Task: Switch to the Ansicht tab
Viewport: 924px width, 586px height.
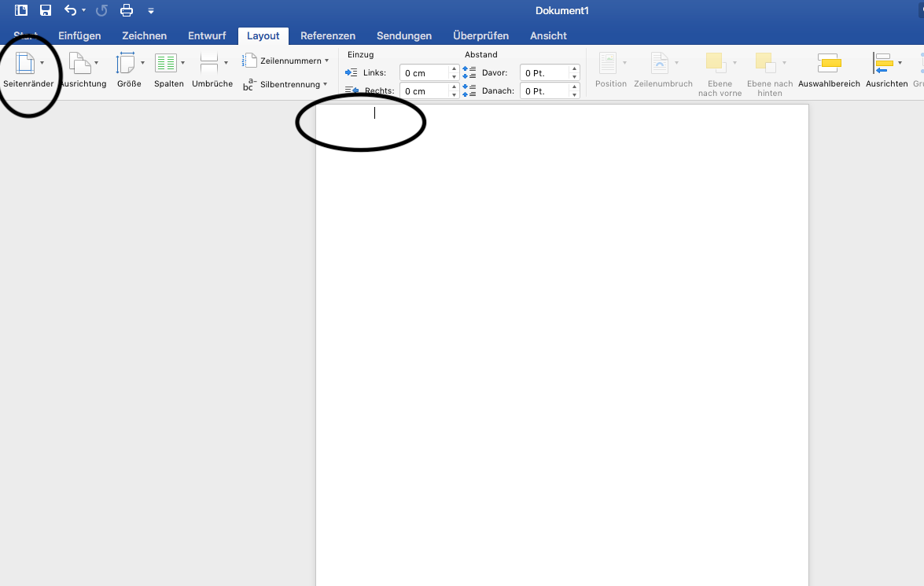Action: pos(548,36)
